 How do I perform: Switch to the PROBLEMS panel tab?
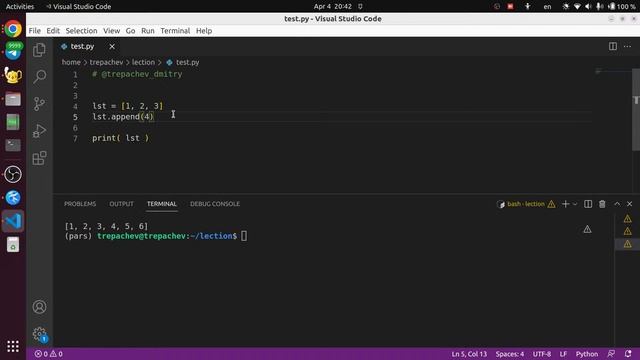pyautogui.click(x=80, y=204)
